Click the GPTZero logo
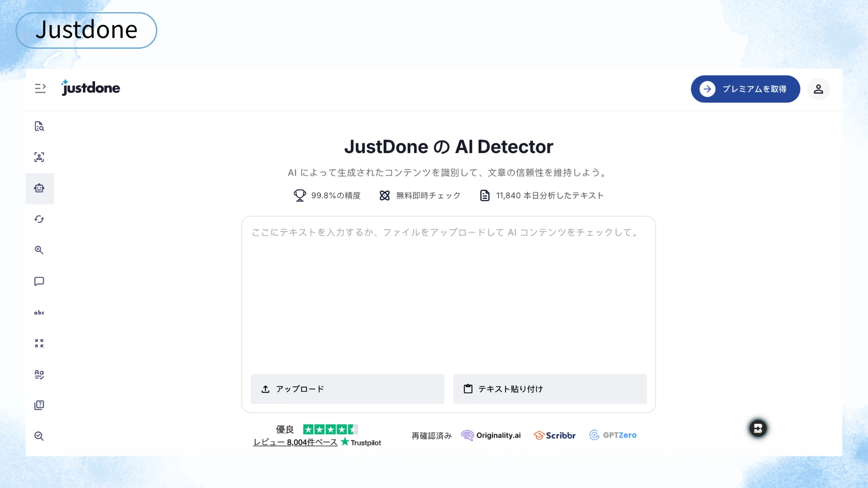 (613, 435)
